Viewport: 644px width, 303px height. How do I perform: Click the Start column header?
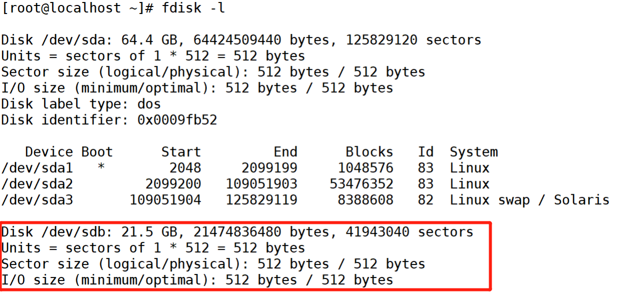point(181,152)
